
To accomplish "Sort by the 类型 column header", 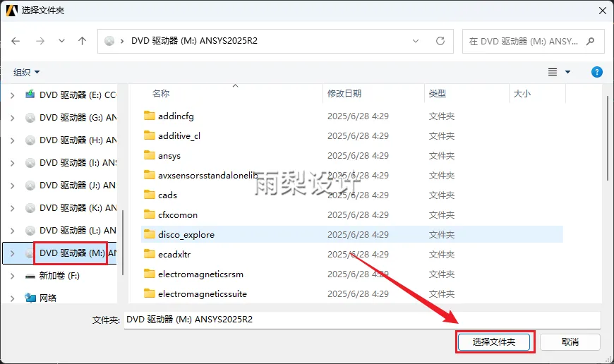I will coord(438,94).
